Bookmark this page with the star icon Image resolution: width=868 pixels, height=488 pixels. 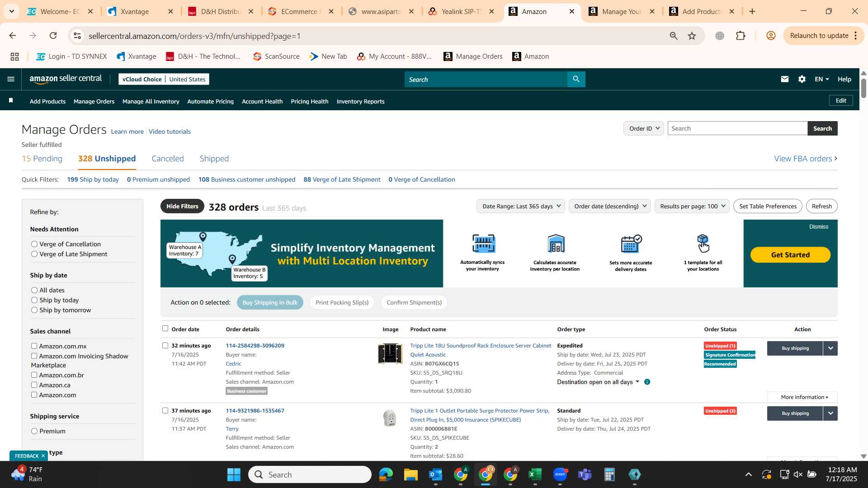click(692, 36)
